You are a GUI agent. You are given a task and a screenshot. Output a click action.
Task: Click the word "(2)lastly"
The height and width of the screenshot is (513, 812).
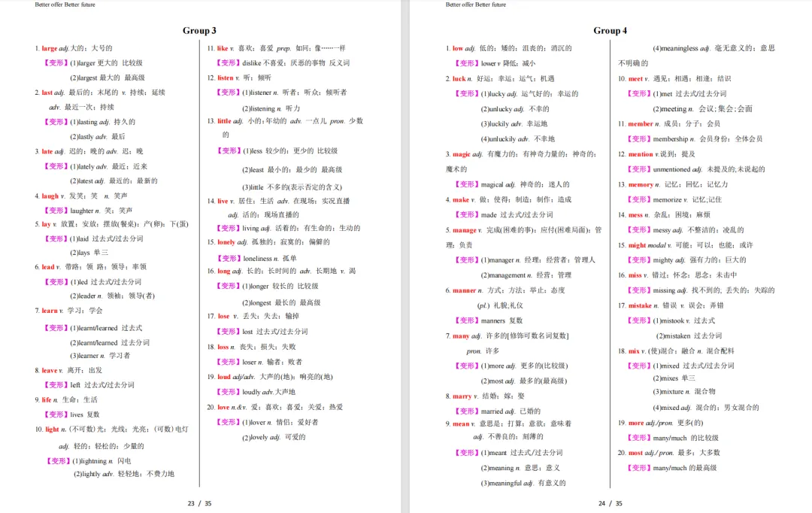[82, 136]
